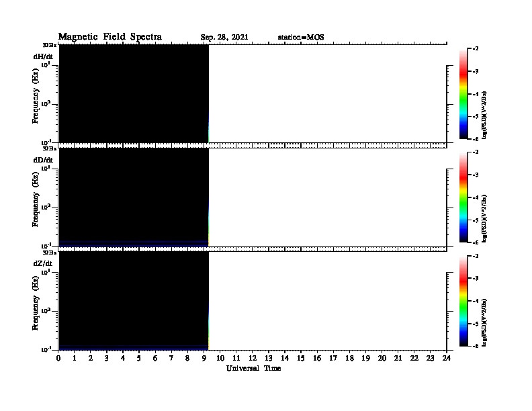The height and width of the screenshot is (411, 532).
Task: Click the "-4" value on dH/dt color bar
Action: [x=476, y=94]
